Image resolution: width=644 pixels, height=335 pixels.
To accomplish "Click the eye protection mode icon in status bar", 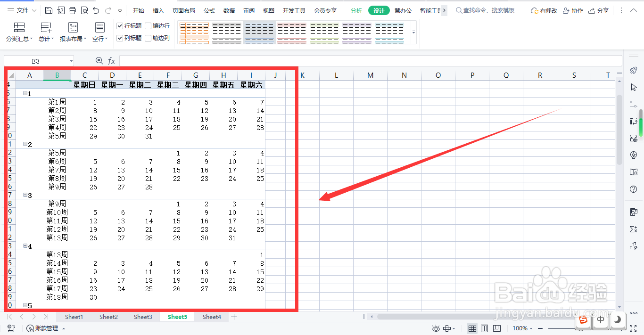I will [x=436, y=328].
